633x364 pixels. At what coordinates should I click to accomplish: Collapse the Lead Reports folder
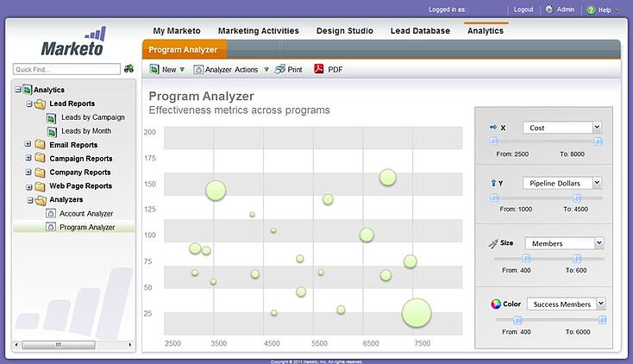tap(28, 104)
